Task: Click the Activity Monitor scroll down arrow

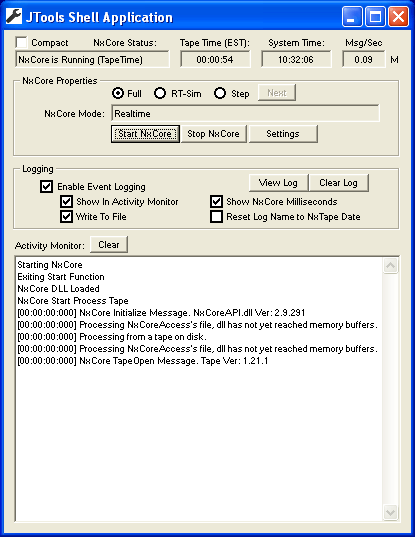Action: coord(390,512)
